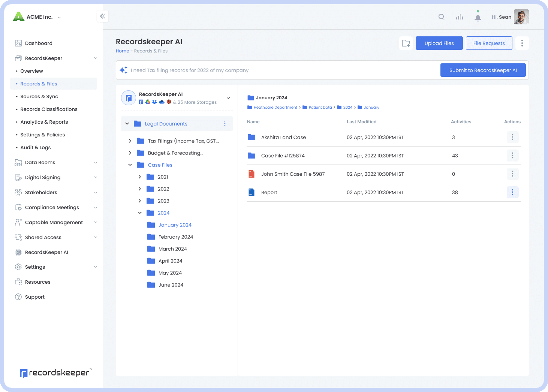Click the Captable Management sidebar icon
548x392 pixels.
pyautogui.click(x=18, y=222)
